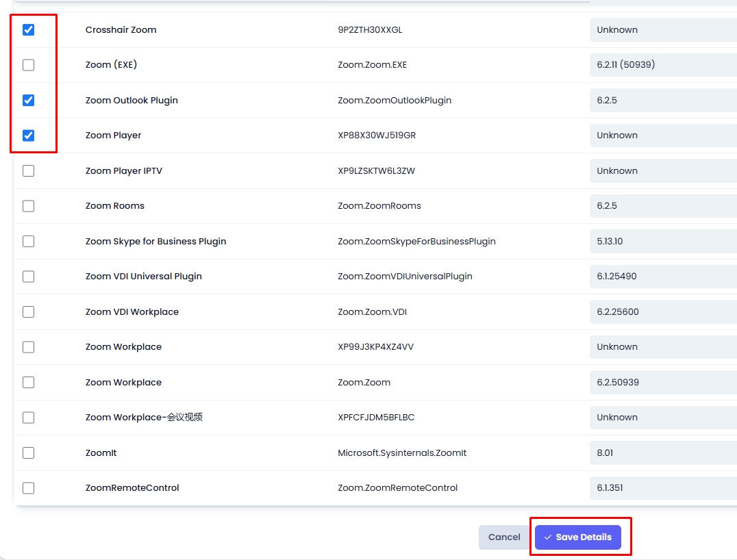Check the Zoom VDI Workplace checkbox

coord(29,311)
